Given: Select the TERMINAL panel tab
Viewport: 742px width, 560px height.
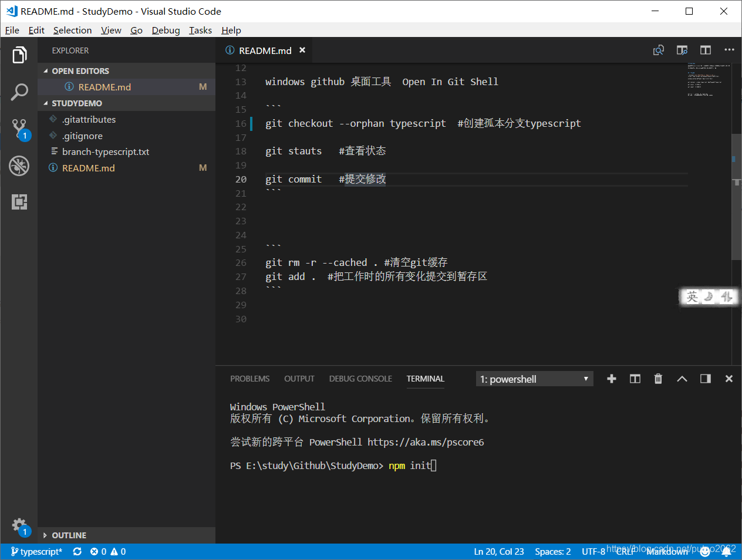Looking at the screenshot, I should (x=426, y=379).
